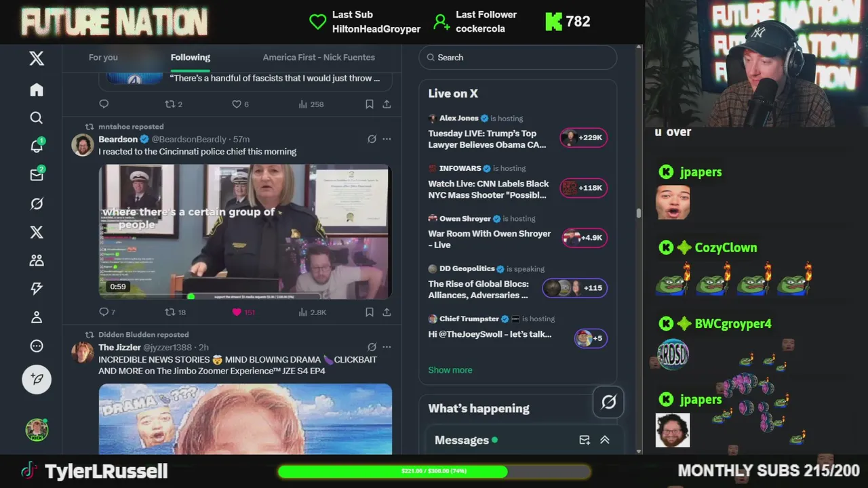The height and width of the screenshot is (488, 868).
Task: View analytics of Beardson's post, 2.8K views
Action: point(312,312)
